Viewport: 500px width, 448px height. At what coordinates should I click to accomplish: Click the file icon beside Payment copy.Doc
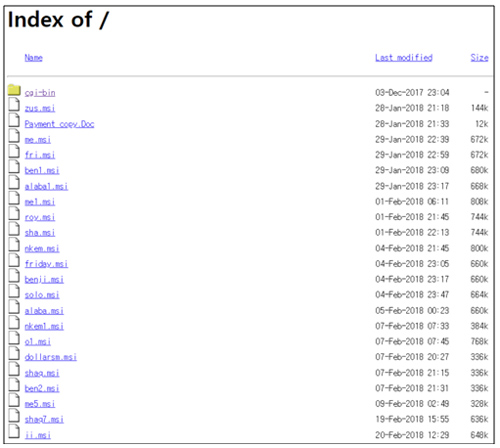pos(14,120)
